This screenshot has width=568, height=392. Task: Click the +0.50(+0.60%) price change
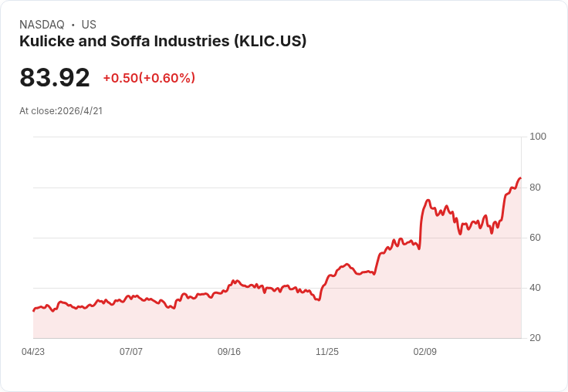point(149,78)
